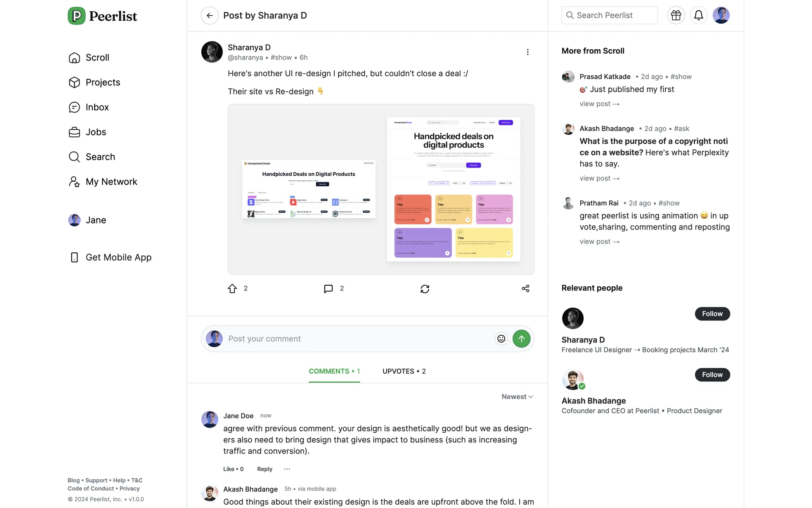812x508 pixels.
Task: Upvote Sharanya's post
Action: click(232, 289)
